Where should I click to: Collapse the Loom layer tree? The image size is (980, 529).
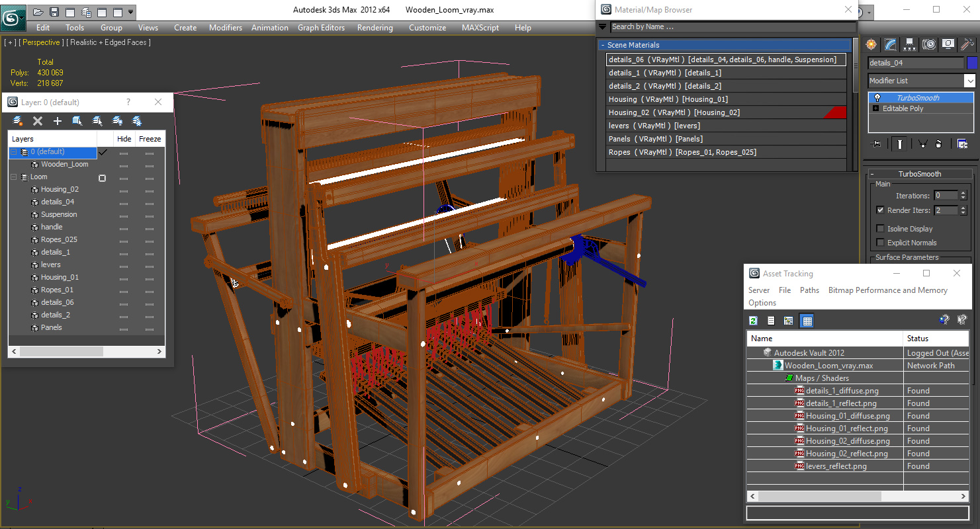(14, 177)
